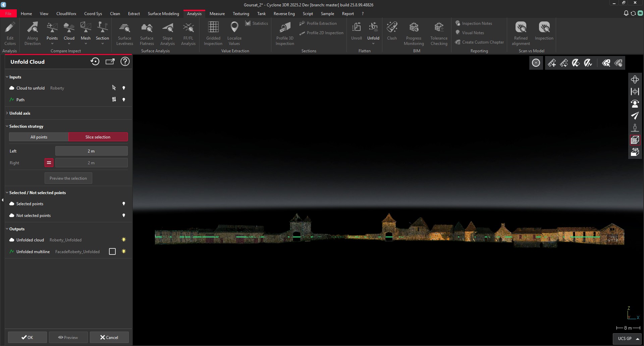Click the Left distance input field
This screenshot has height=346, width=644.
(x=91, y=151)
